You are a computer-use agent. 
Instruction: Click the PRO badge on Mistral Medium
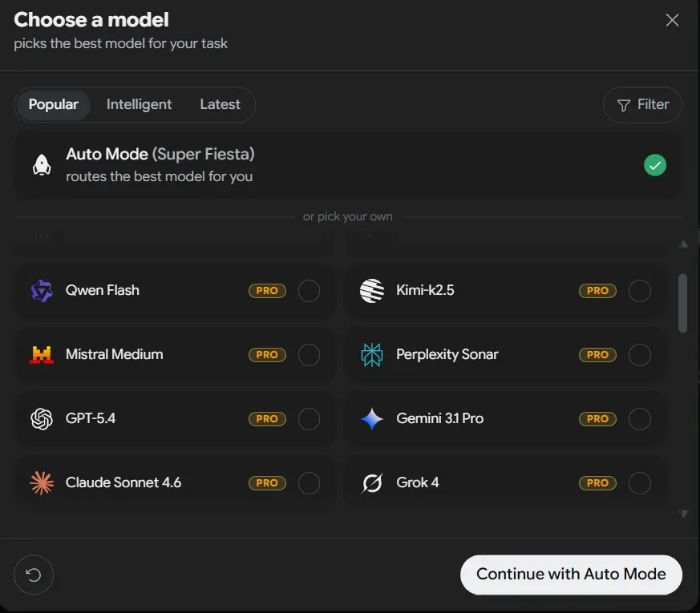[267, 355]
